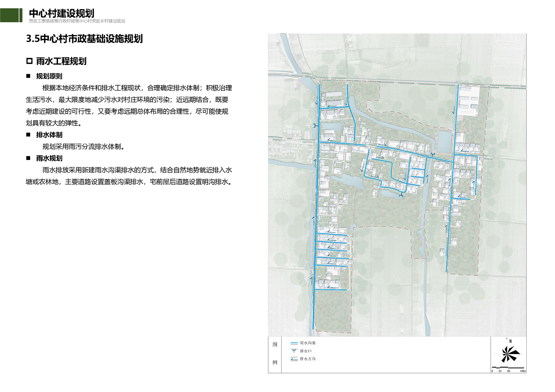Click the 排水方向 legend label
This screenshot has width=555, height=392.
308,359
